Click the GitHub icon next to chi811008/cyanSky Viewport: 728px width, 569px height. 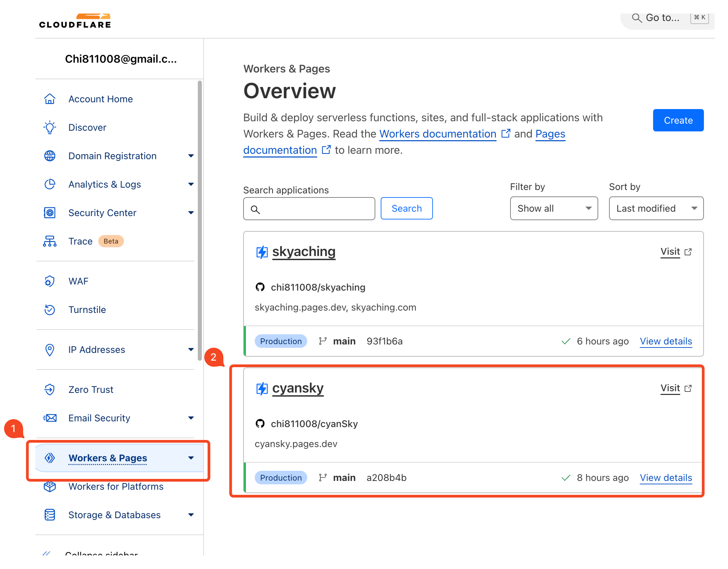[x=260, y=424]
